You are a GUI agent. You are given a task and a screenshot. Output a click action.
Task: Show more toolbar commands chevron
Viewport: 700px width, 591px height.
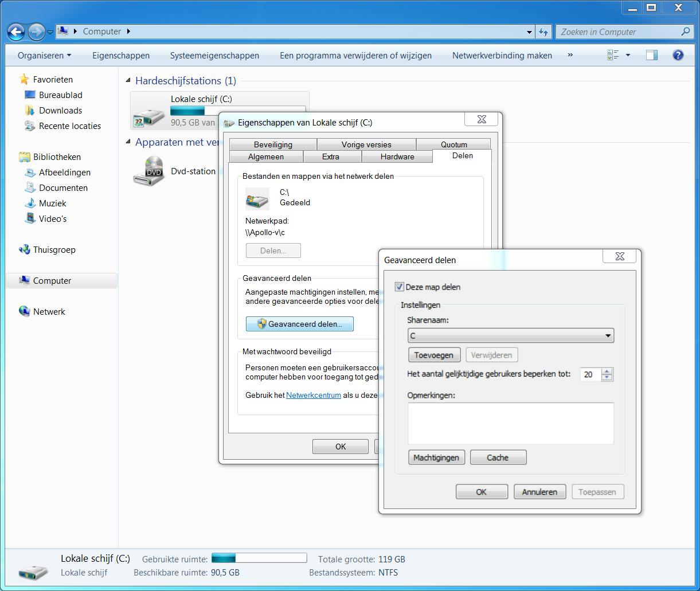570,55
